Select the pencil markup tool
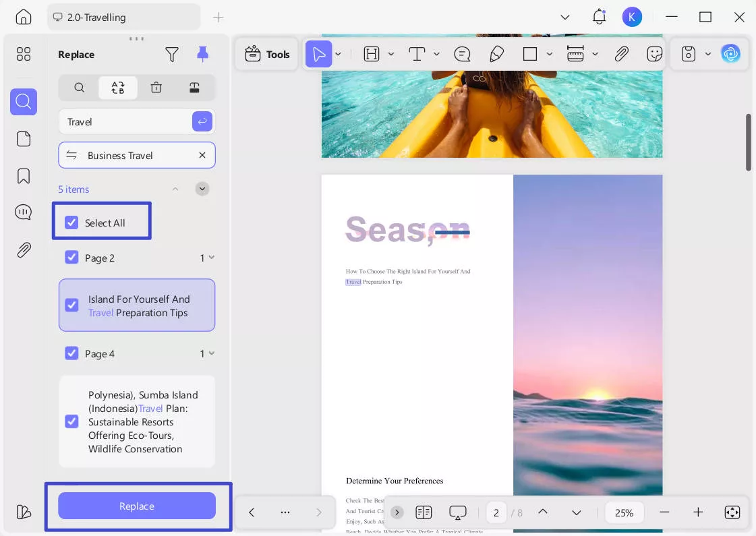Screen dimensions: 756x536 click(x=497, y=55)
